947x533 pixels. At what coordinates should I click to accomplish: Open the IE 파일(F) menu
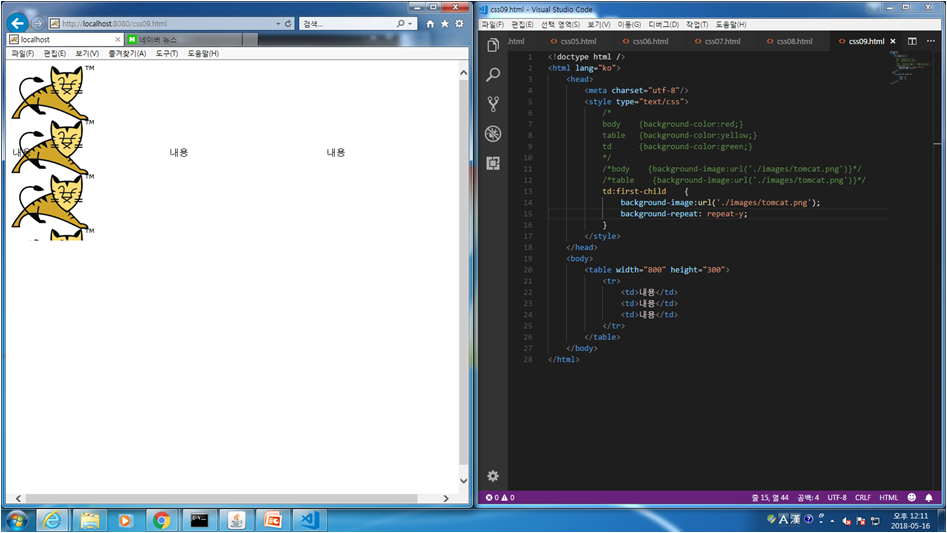(22, 53)
